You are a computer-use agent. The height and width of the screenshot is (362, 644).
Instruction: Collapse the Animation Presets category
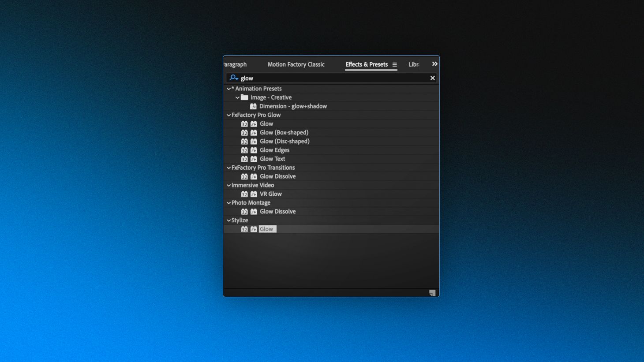(228, 89)
